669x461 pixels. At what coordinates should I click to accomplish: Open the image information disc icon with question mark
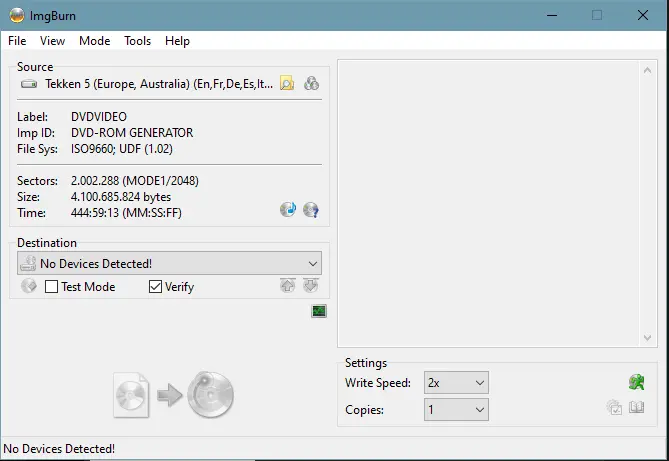point(311,210)
